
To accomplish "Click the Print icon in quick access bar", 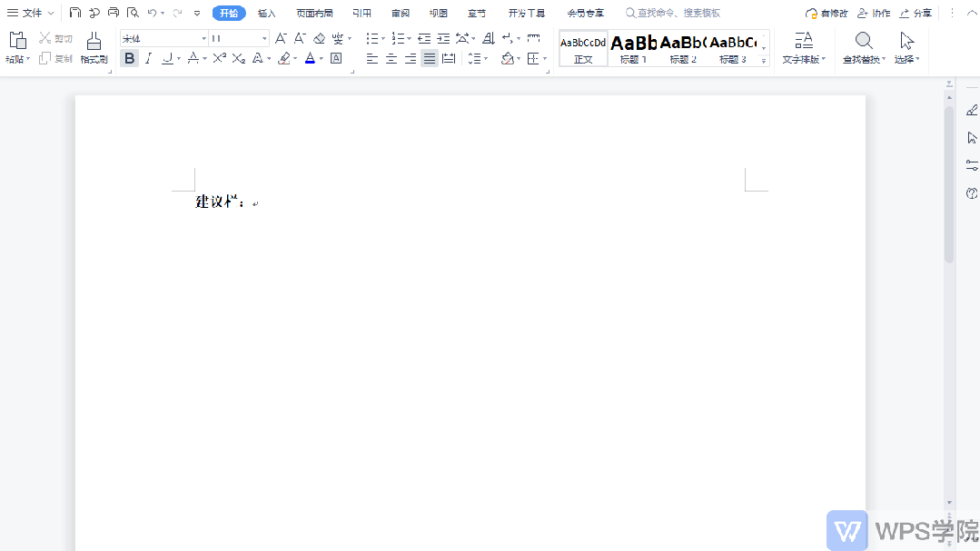I will tap(114, 13).
